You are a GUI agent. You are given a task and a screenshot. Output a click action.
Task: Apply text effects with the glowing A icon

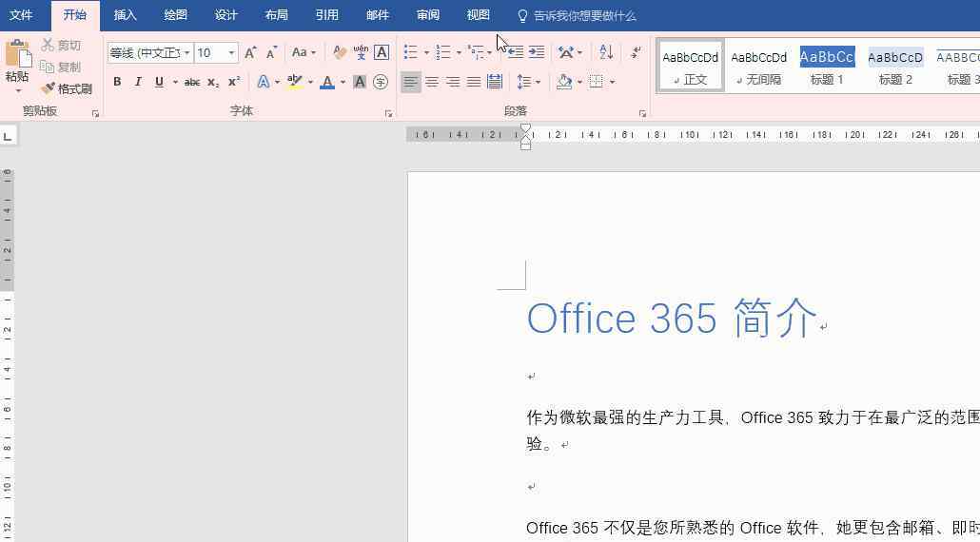pyautogui.click(x=264, y=82)
